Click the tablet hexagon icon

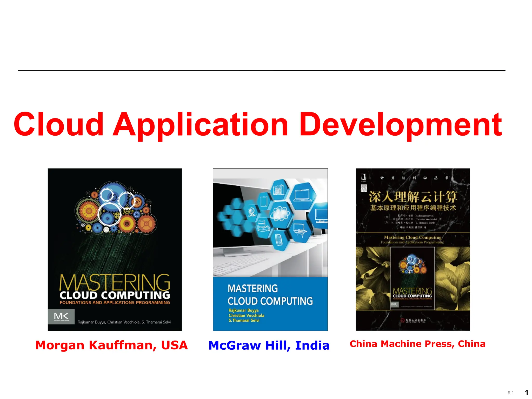coord(264,201)
